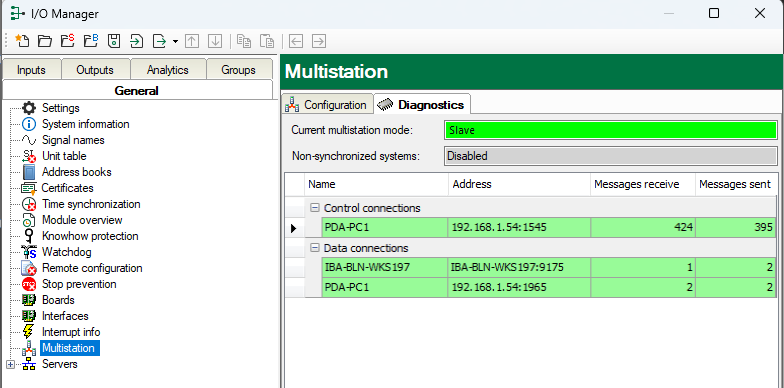Switch to the Configuration tab

(327, 105)
